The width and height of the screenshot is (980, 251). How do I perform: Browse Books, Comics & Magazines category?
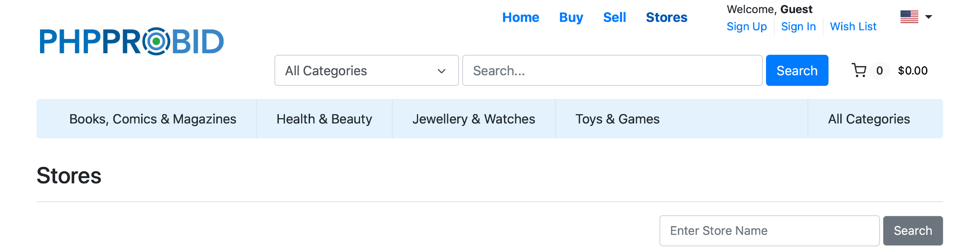pyautogui.click(x=153, y=119)
